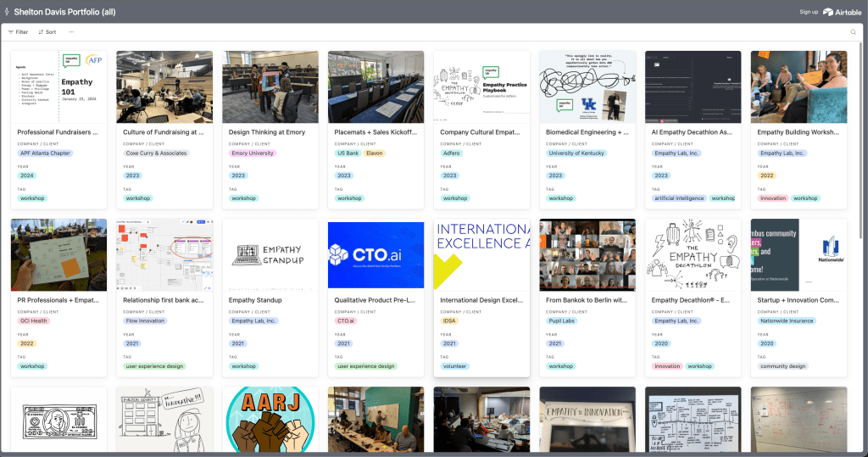Open the Sort menu
Viewport: 868px width, 457px height.
coord(47,32)
